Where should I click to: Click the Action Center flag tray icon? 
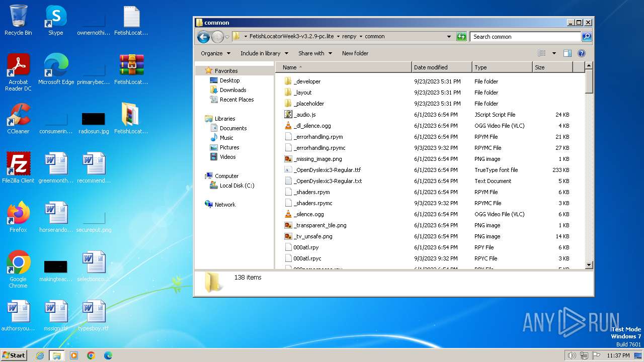[597, 355]
